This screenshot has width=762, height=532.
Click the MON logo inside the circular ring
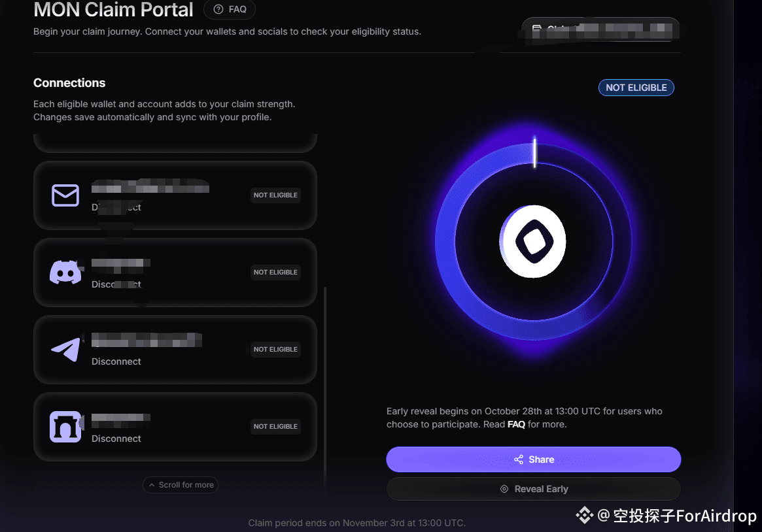(533, 241)
